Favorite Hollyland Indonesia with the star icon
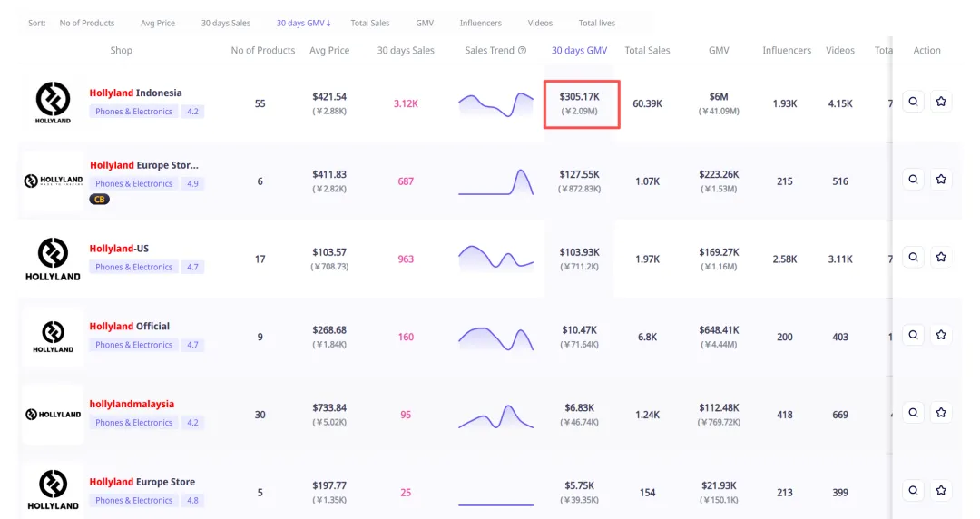The image size is (980, 519). 941,102
